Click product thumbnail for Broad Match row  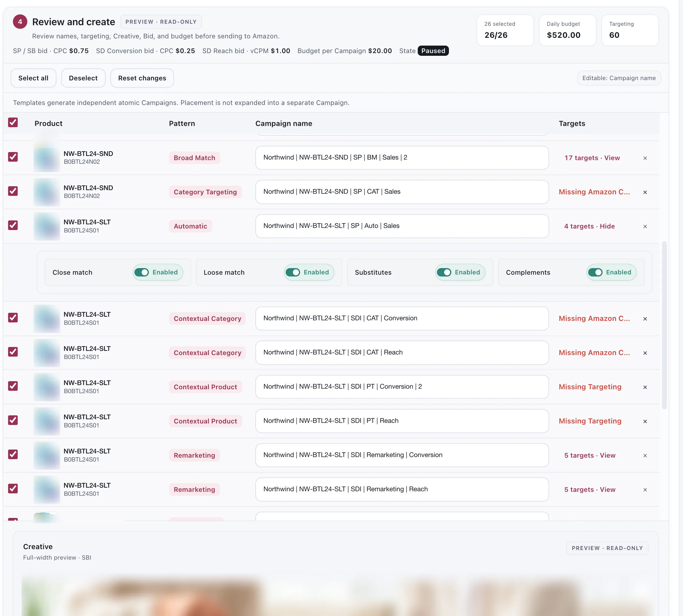(47, 158)
